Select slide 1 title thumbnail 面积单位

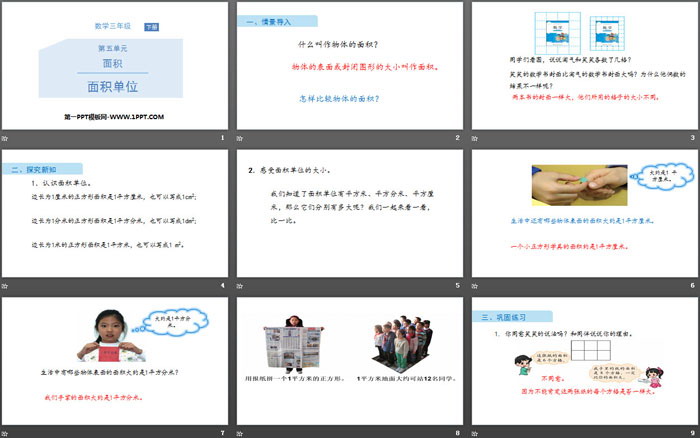[x=115, y=66]
